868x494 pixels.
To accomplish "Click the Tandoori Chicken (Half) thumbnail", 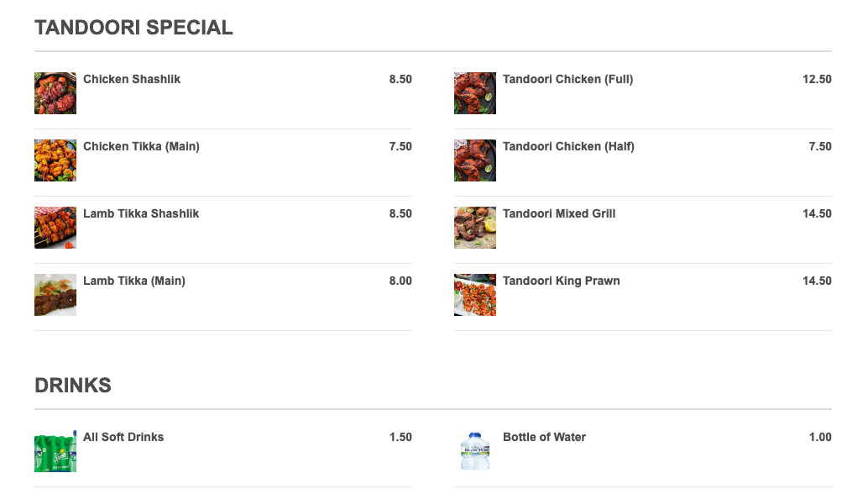I will [x=475, y=160].
